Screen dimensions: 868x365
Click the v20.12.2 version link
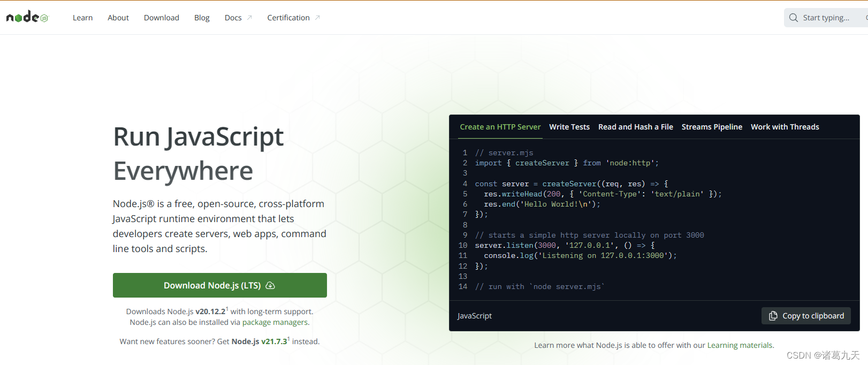click(x=210, y=311)
